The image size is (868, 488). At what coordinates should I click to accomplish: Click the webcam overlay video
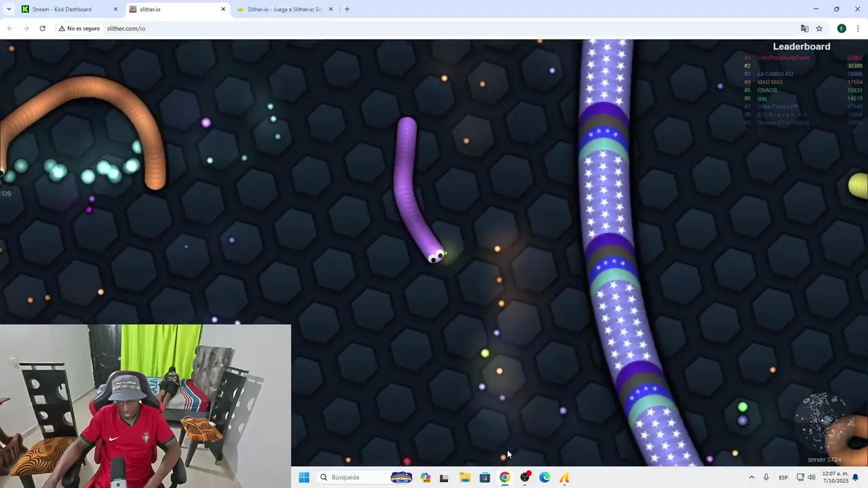(x=145, y=406)
